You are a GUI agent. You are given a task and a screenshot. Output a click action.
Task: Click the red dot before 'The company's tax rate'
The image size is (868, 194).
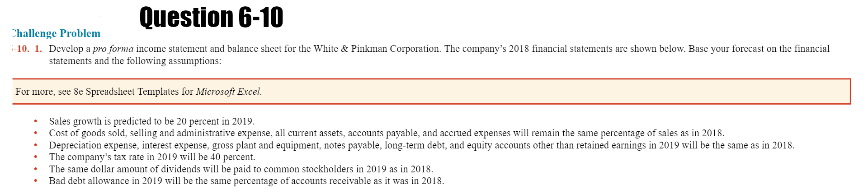(x=35, y=157)
